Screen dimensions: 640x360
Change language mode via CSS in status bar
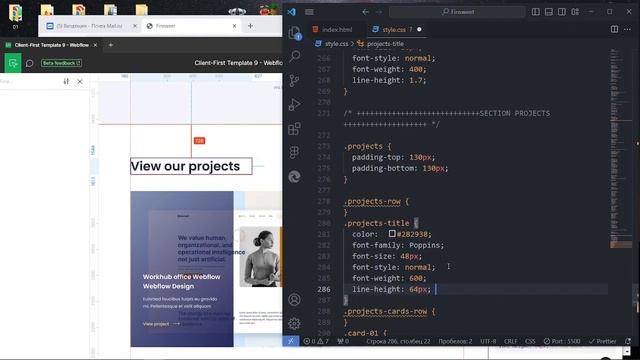coord(530,341)
